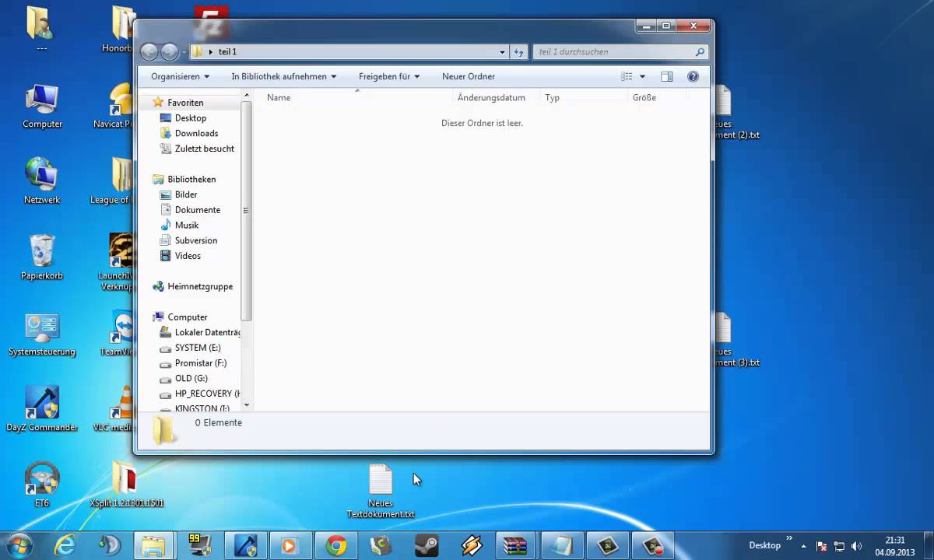This screenshot has width=934, height=560.
Task: Open the volume speaker tray icon
Action: click(857, 546)
